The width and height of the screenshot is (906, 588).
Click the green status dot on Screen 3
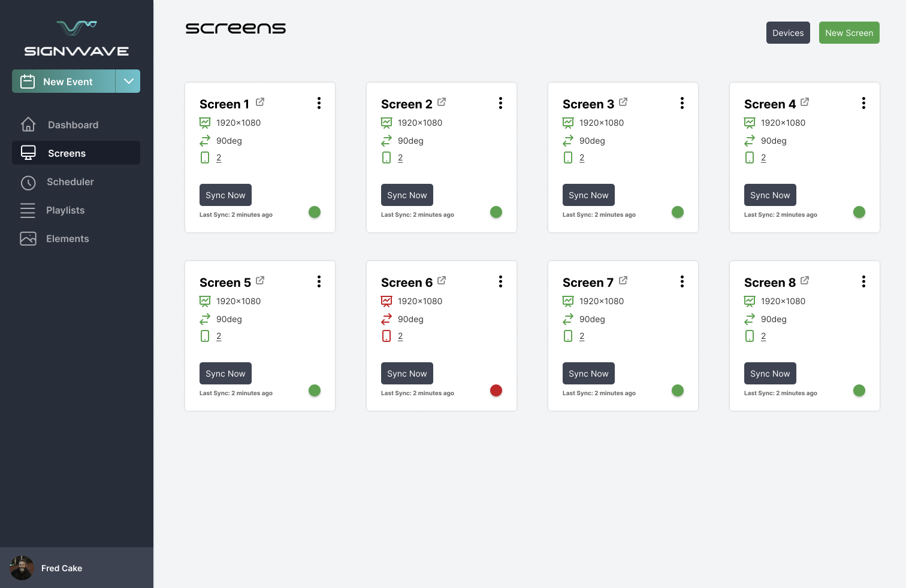(678, 212)
